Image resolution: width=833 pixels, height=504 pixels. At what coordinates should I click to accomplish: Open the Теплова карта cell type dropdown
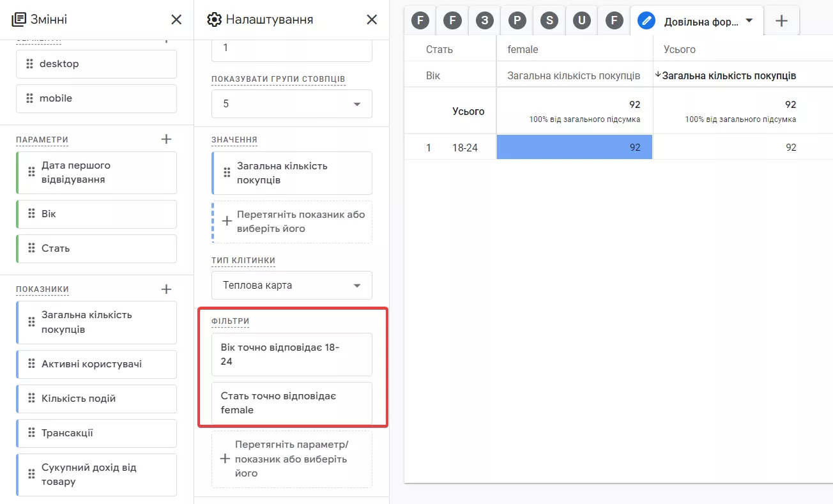(292, 285)
